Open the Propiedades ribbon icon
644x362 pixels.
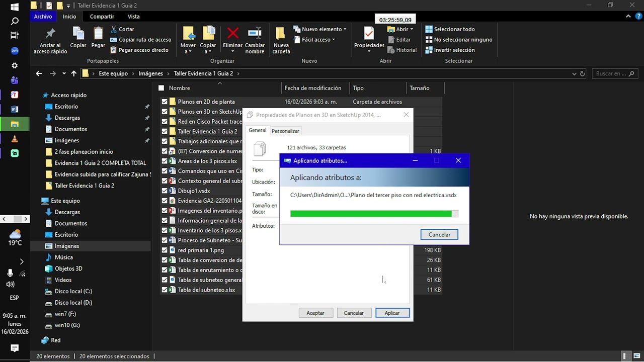tap(369, 34)
